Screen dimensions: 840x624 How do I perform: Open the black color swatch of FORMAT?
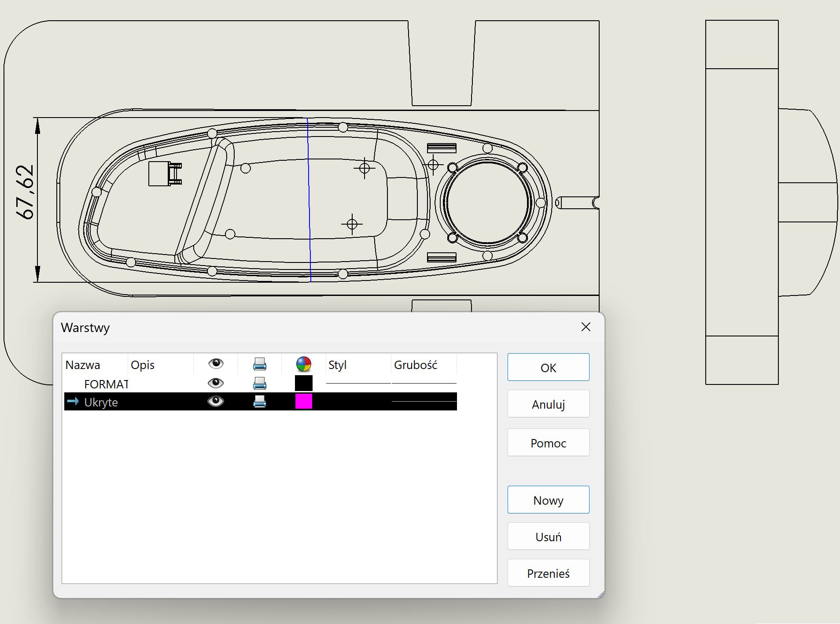[x=304, y=384]
